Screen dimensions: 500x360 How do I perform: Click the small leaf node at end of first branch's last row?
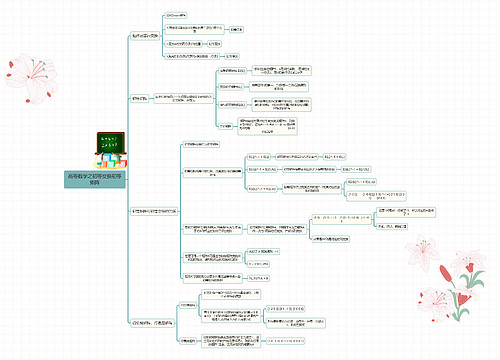click(x=232, y=56)
